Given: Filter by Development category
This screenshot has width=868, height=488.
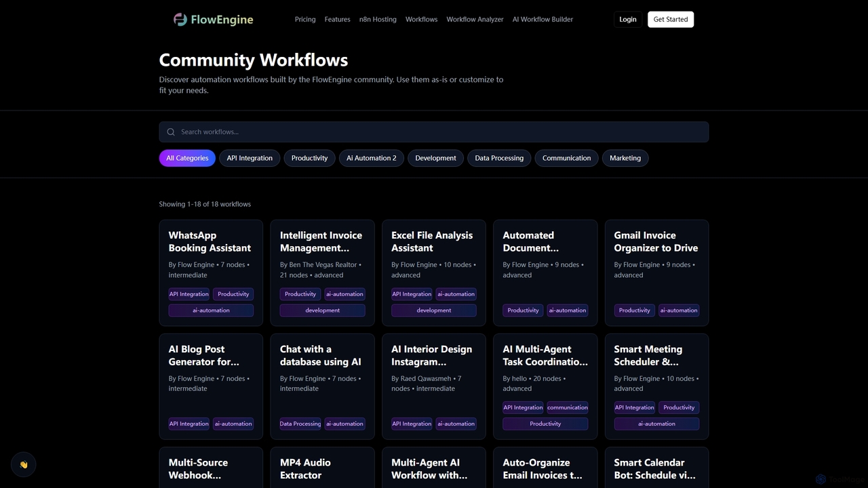Looking at the screenshot, I should [435, 158].
